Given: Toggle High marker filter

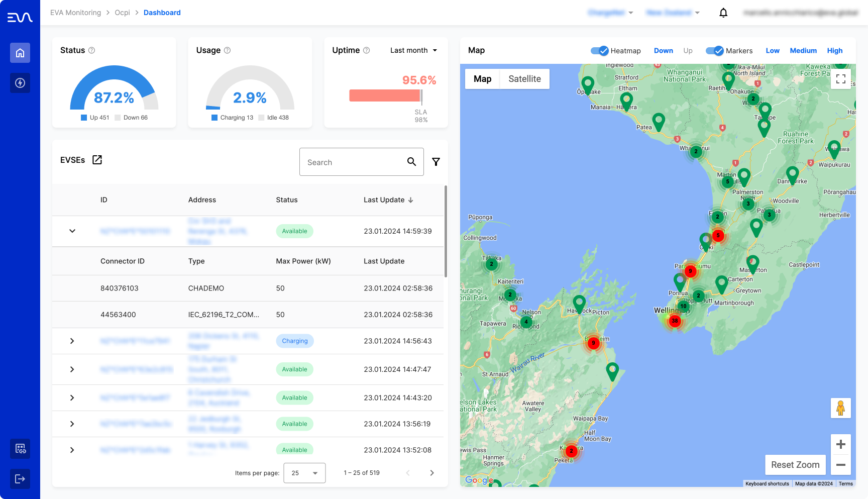Looking at the screenshot, I should coord(835,51).
